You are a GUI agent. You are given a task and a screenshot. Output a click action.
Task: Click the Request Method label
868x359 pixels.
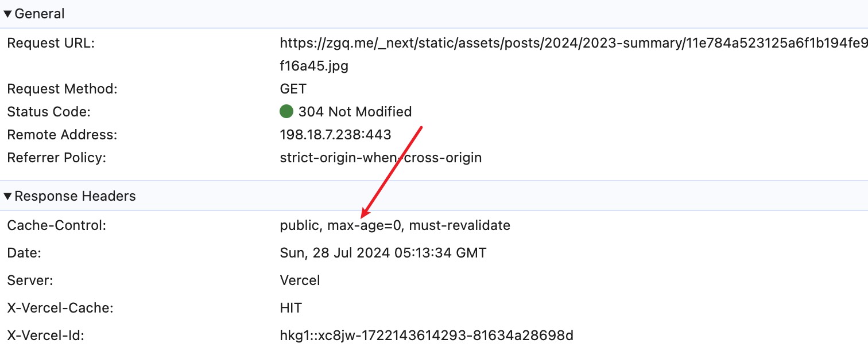pos(62,89)
